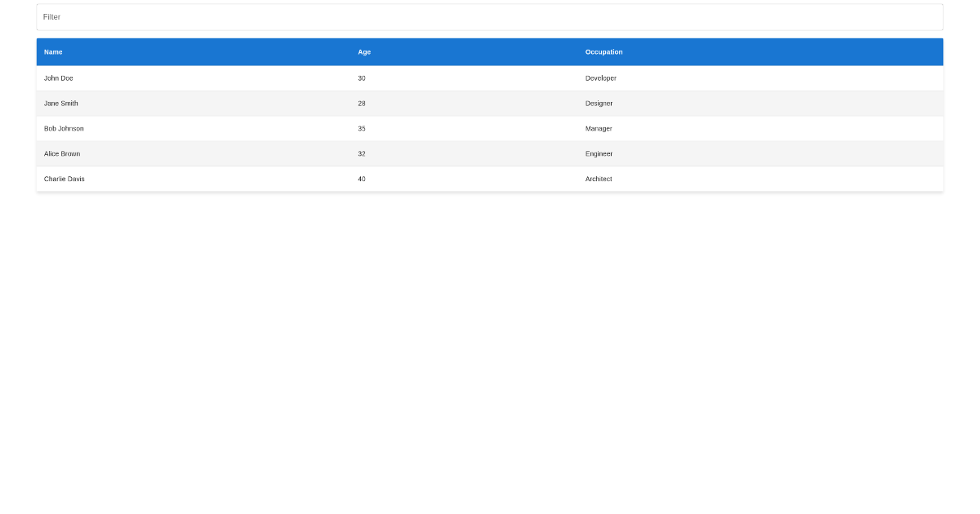Click the name cell for Alice Brown
The height and width of the screenshot is (514, 980).
pos(62,153)
